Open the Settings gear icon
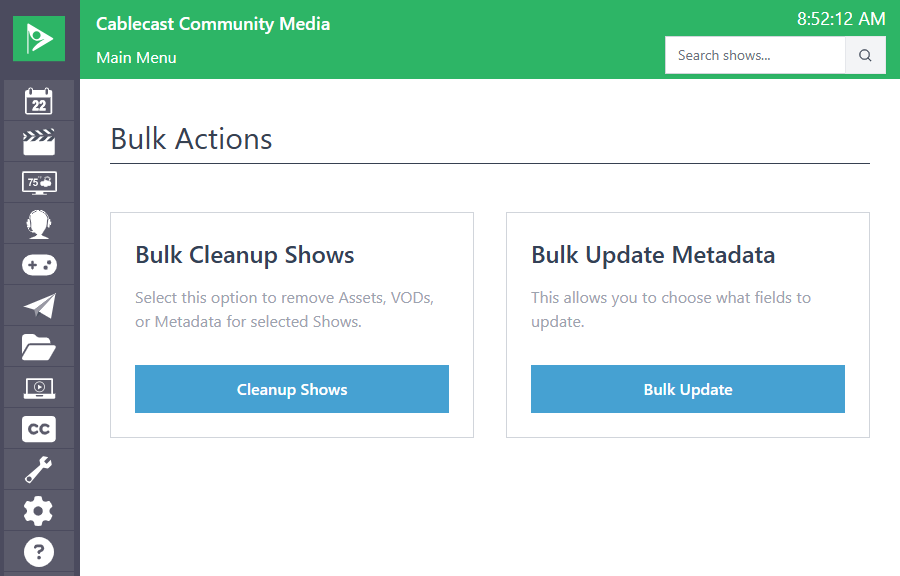Image resolution: width=900 pixels, height=576 pixels. (x=38, y=510)
